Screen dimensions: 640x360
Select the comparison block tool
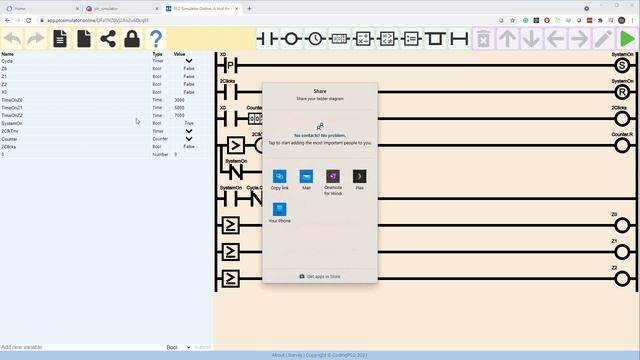pos(387,39)
